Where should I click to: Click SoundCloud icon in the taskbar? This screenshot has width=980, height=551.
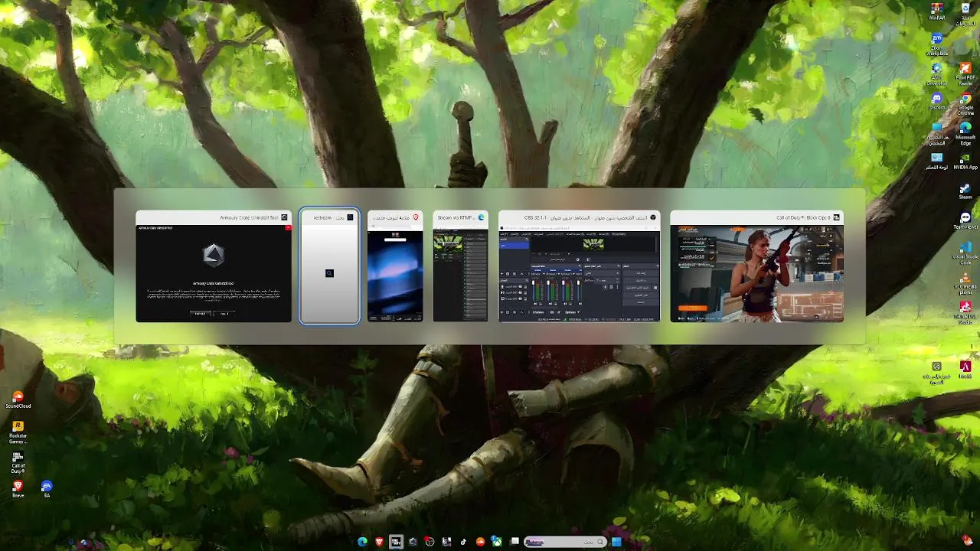(x=480, y=542)
